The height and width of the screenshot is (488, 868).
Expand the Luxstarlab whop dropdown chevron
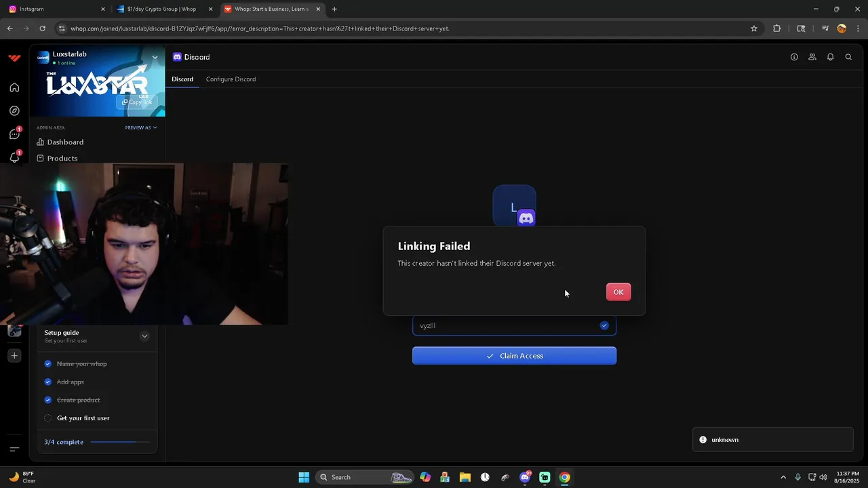pyautogui.click(x=155, y=58)
